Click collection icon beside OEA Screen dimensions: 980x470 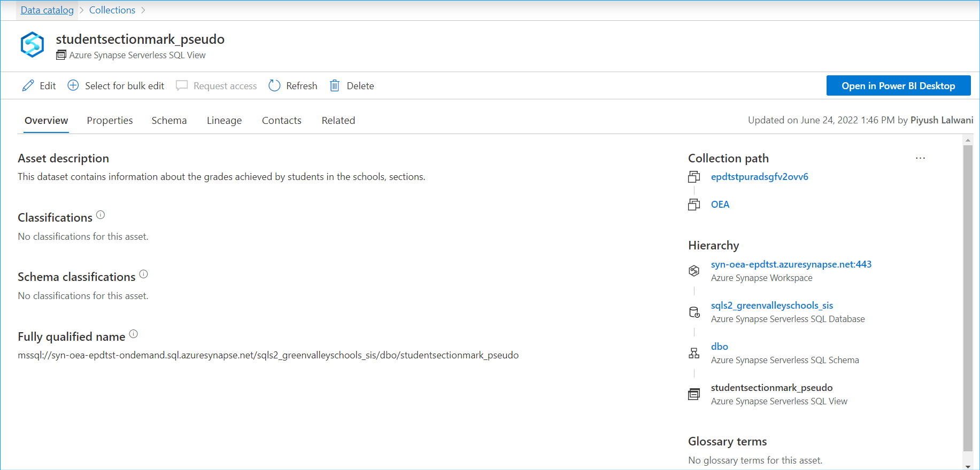point(694,205)
